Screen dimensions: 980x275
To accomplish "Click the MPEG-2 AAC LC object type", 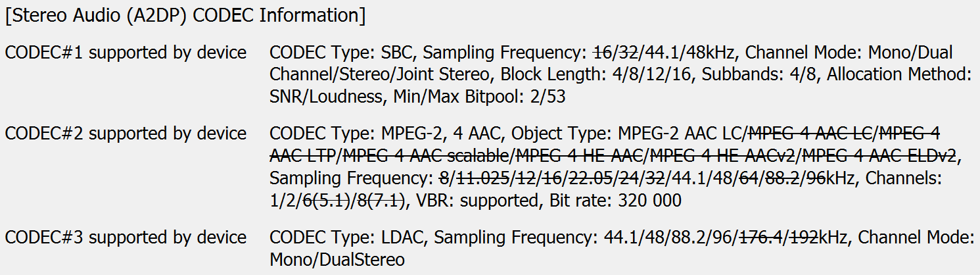I will 680,134.
